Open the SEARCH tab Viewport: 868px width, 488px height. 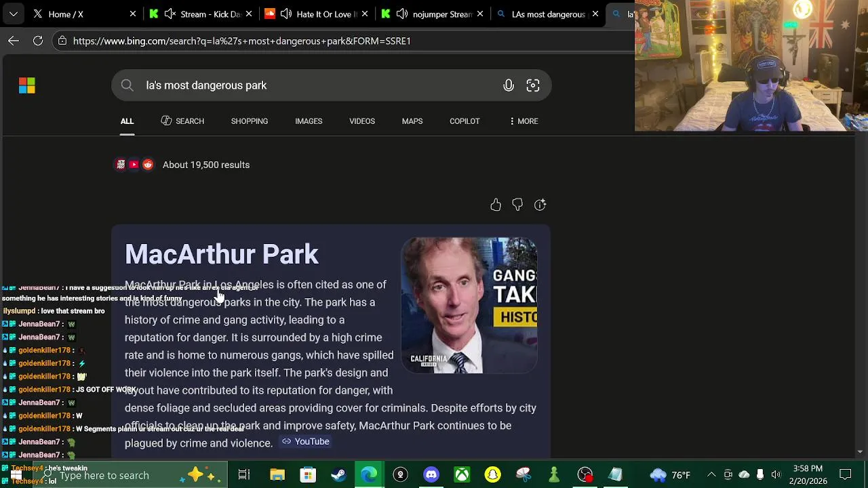182,121
